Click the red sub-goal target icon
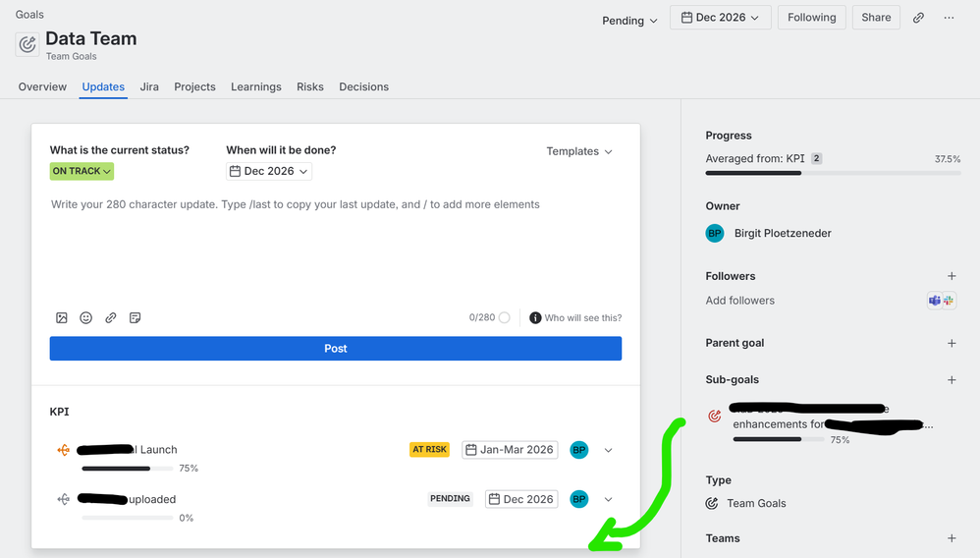Viewport: 980px width, 558px height. coord(714,416)
